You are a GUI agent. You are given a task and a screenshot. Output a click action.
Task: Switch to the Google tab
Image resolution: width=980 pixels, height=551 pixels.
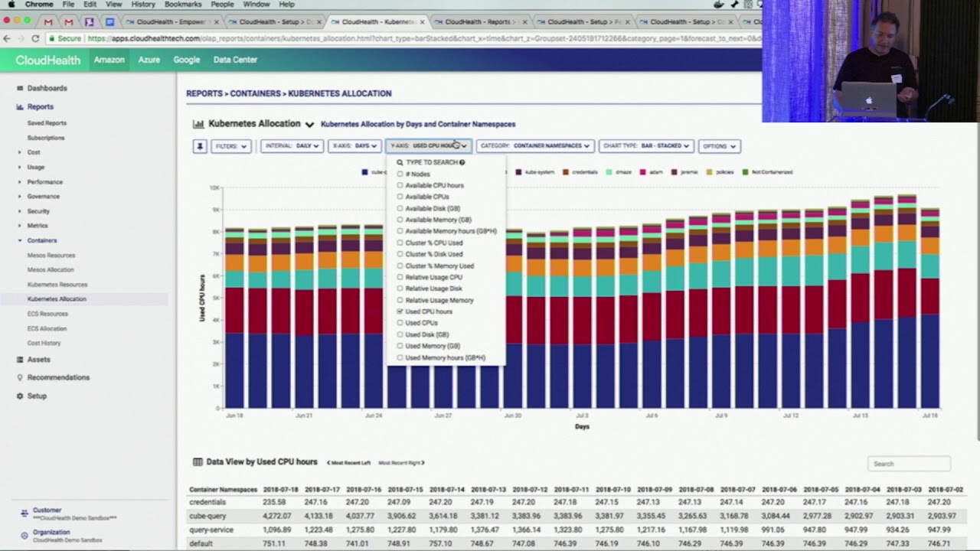coord(186,60)
